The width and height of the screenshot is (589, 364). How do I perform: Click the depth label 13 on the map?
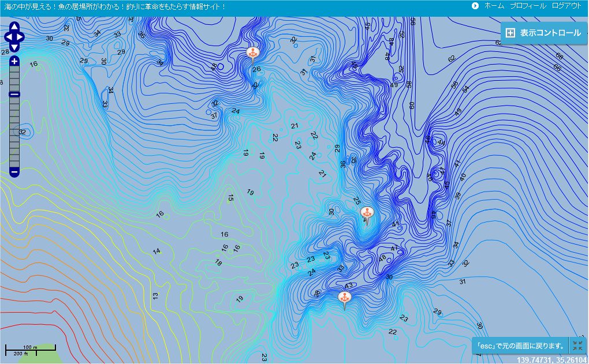click(x=155, y=296)
